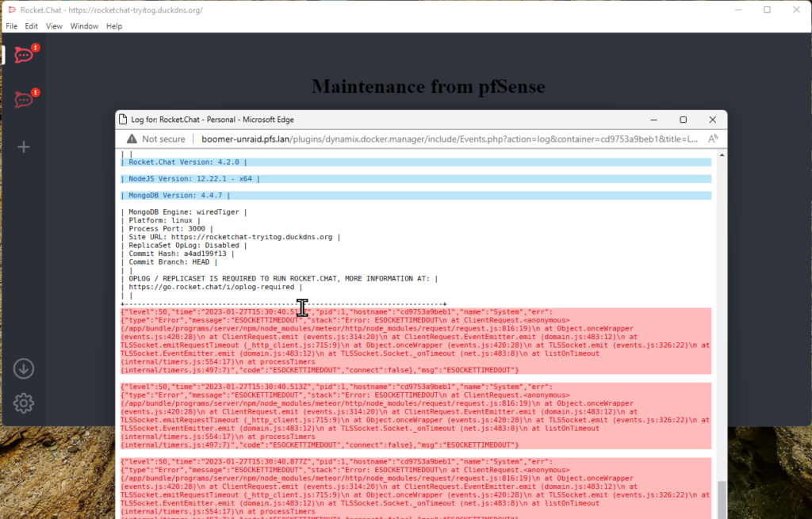The height and width of the screenshot is (519, 812).
Task: Click the "MongoDB Version: 4.4.7" log line
Action: (x=416, y=195)
